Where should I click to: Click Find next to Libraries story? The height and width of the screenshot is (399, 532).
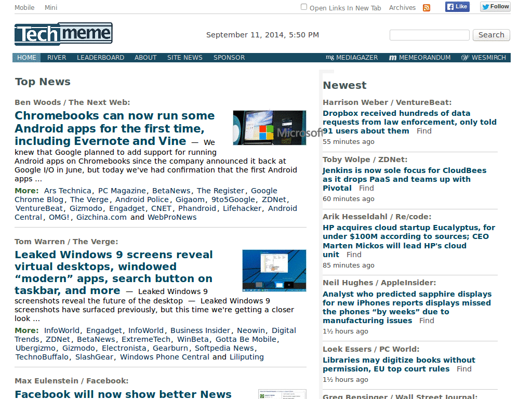pos(464,369)
